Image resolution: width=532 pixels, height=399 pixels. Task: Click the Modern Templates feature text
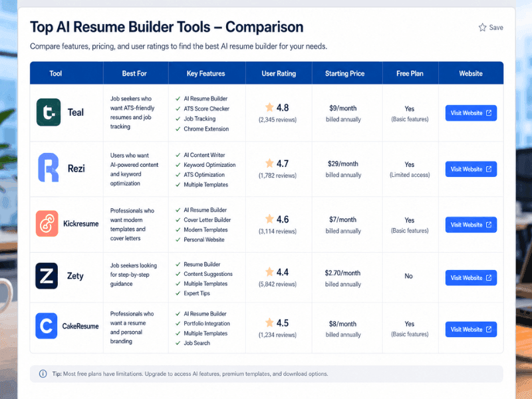point(205,229)
